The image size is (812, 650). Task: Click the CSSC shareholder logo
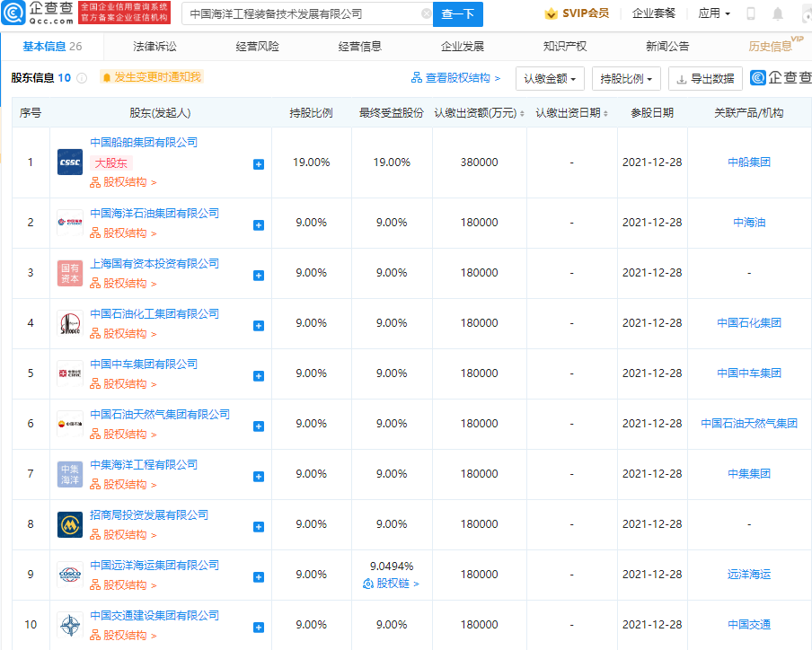[x=70, y=162]
